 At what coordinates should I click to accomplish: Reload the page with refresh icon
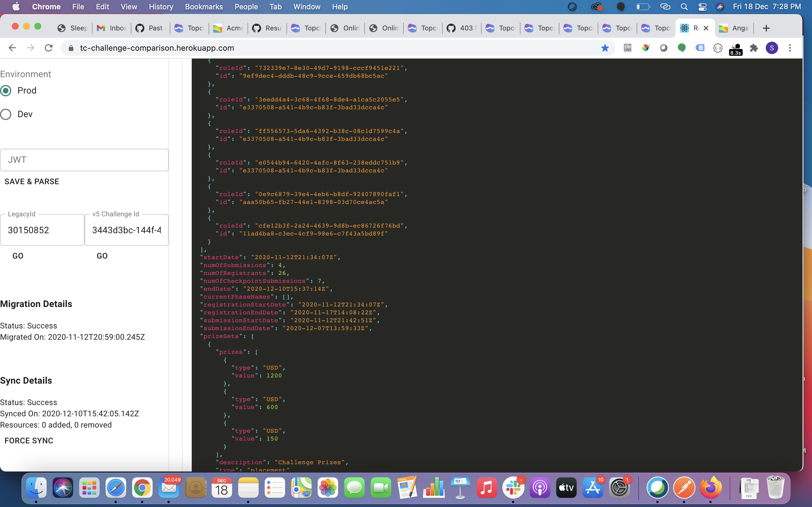click(49, 48)
